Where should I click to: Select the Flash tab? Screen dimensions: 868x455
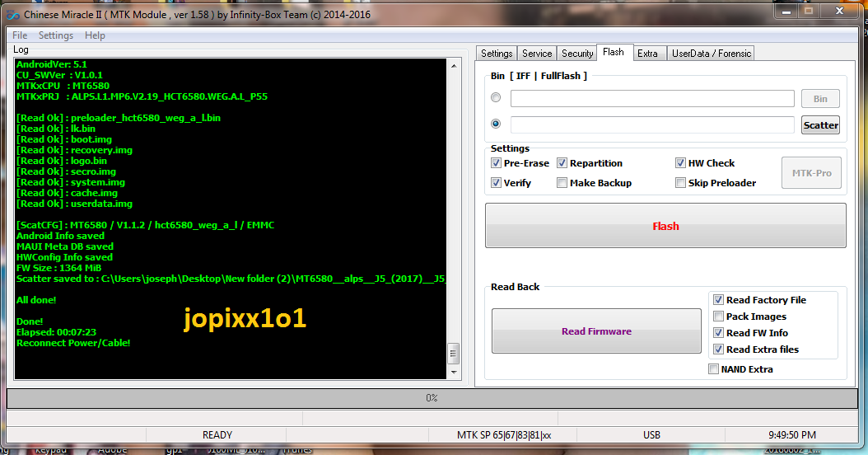pos(614,52)
